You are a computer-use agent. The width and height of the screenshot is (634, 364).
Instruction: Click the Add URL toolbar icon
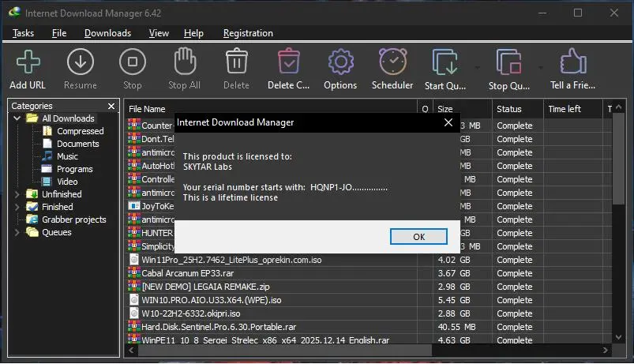pyautogui.click(x=28, y=62)
